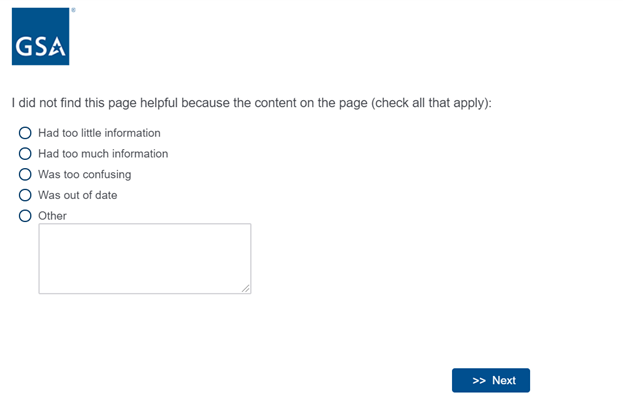Click the resize grip on the comments box
Screen dimensions: 623x402
[246, 289]
